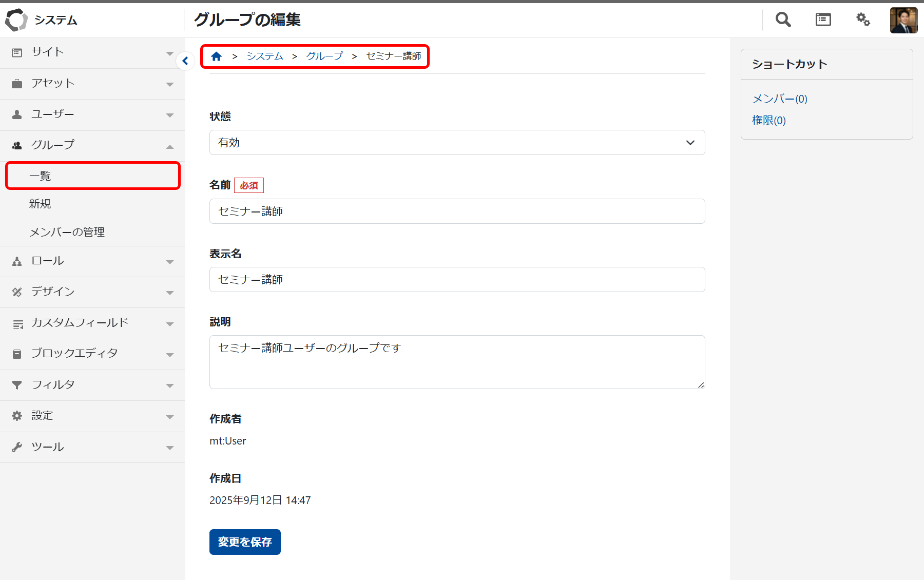The height and width of the screenshot is (580, 924).
Task: Click the グループ link in breadcrumb
Action: pos(324,56)
